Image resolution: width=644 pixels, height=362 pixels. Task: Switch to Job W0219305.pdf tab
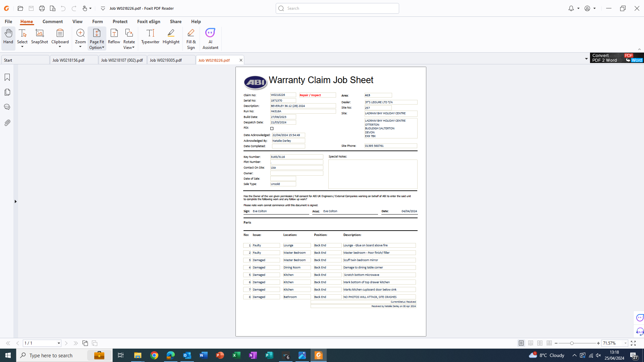click(166, 60)
